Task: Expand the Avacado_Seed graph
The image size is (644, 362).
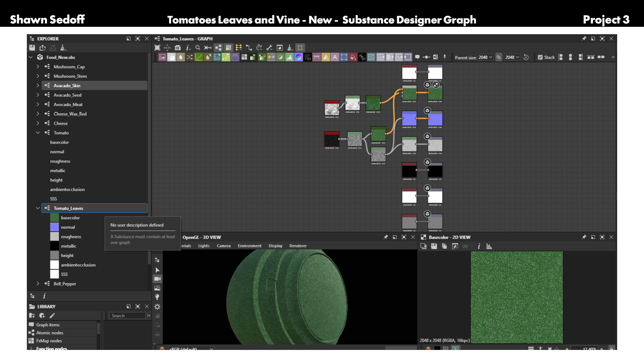Action: pos(38,95)
